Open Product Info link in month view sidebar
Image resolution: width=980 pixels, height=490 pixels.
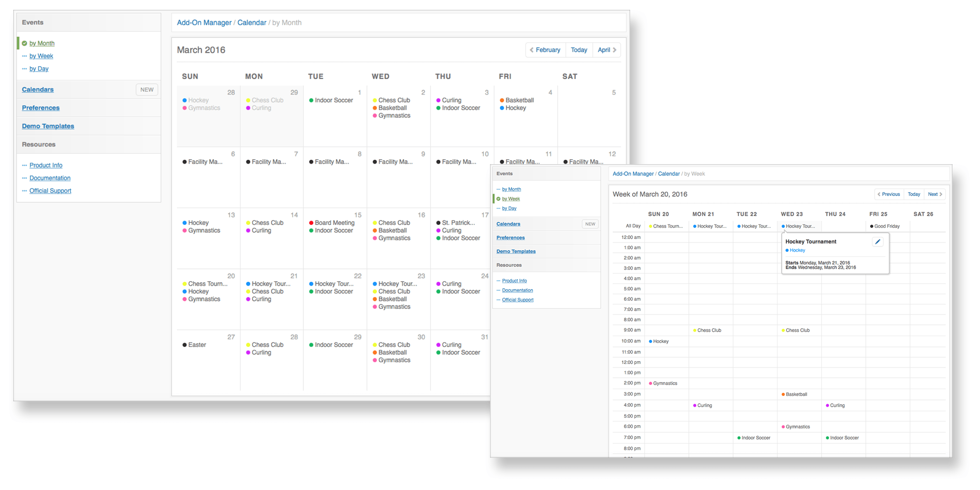46,165
